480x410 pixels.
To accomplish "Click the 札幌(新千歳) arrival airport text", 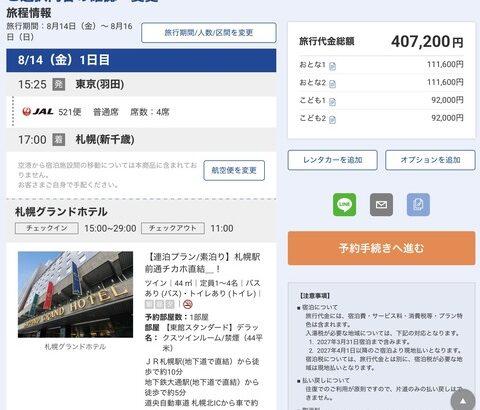I will click(105, 139).
